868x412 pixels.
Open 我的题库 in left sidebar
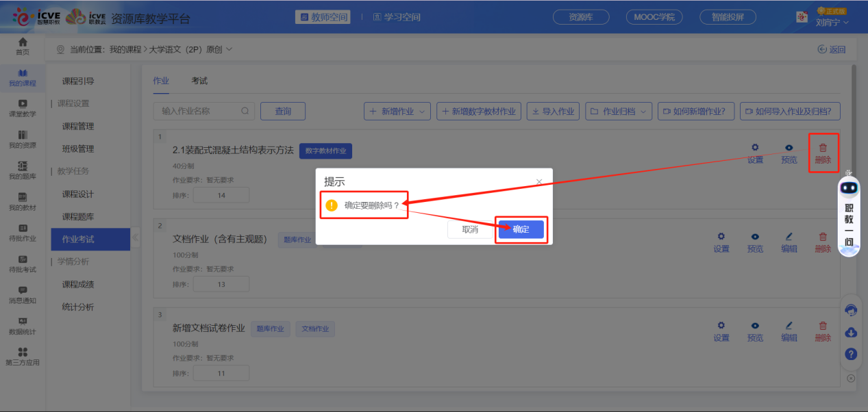pos(23,170)
